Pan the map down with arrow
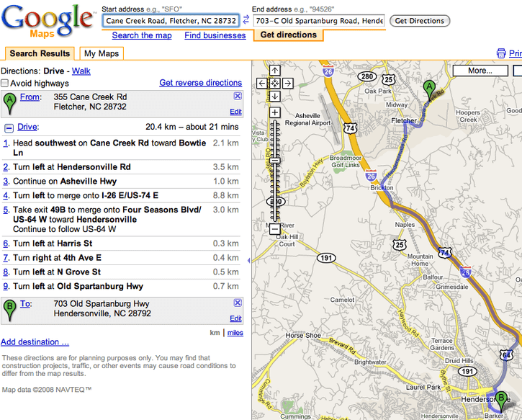The height and width of the screenshot is (420, 522). click(x=274, y=97)
